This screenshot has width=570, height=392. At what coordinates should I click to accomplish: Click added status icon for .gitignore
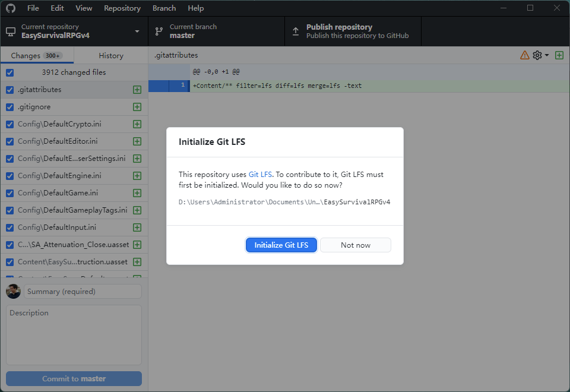(137, 107)
